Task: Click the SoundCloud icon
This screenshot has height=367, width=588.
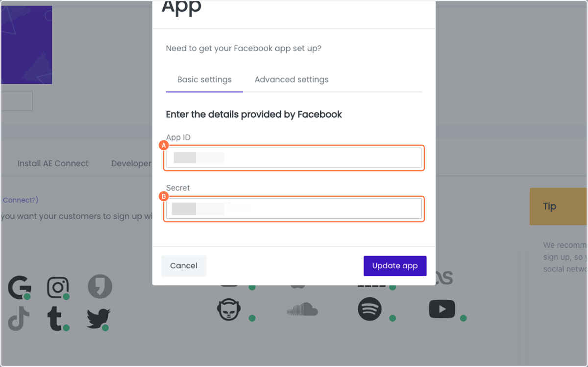Action: (302, 309)
